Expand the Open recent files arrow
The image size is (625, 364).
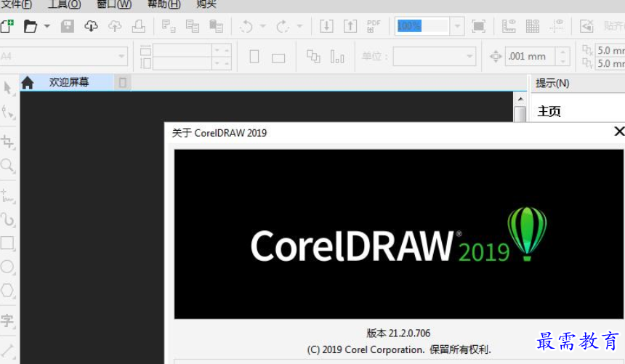[x=47, y=26]
